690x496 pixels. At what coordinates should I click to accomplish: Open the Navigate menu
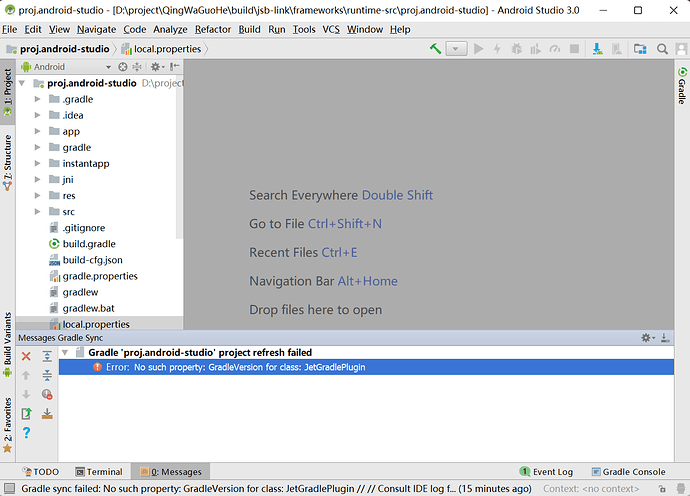tap(96, 29)
